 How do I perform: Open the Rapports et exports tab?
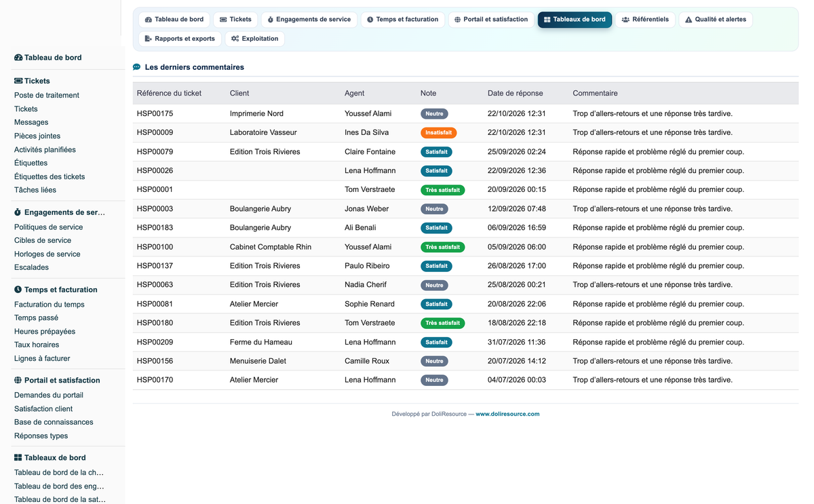(x=180, y=39)
